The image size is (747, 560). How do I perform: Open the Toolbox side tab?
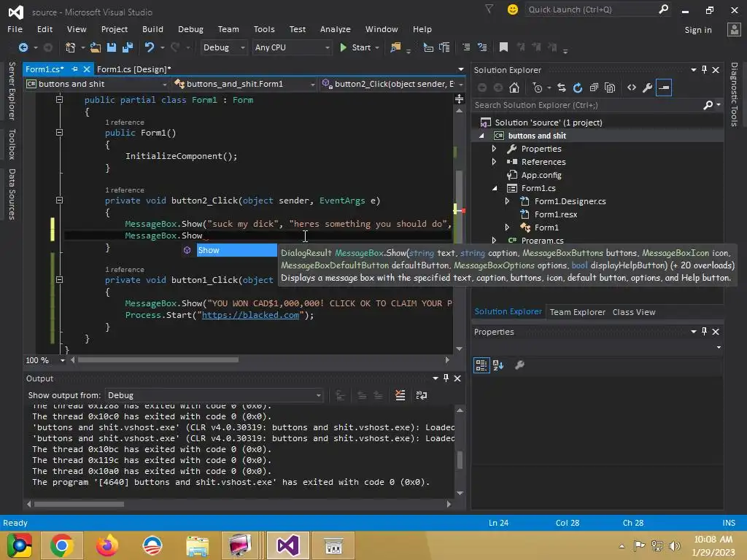pos(12,144)
